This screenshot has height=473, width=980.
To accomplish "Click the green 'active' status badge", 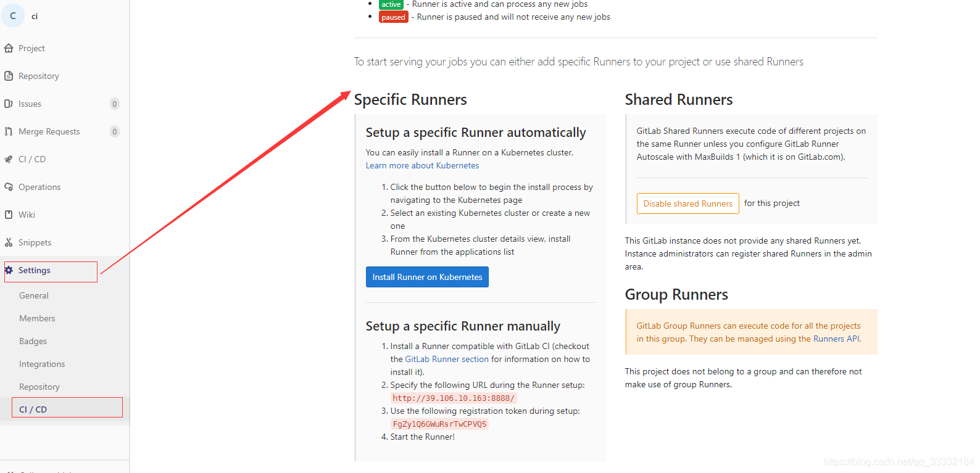I will click(391, 4).
